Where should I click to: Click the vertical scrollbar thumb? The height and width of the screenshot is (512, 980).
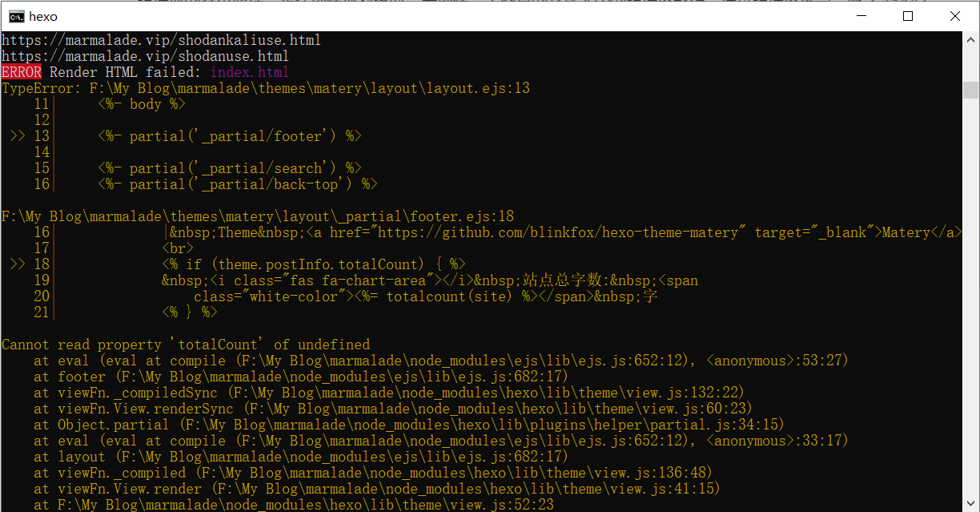[970, 89]
